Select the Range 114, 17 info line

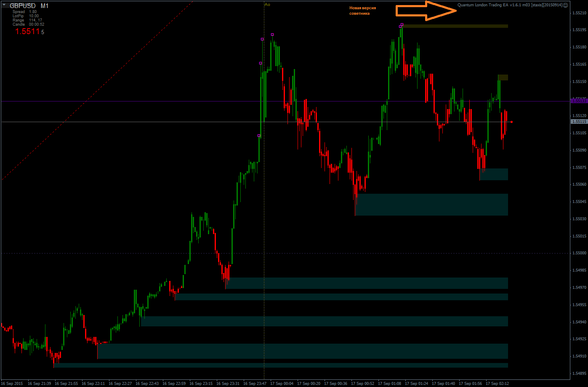[x=27, y=20]
